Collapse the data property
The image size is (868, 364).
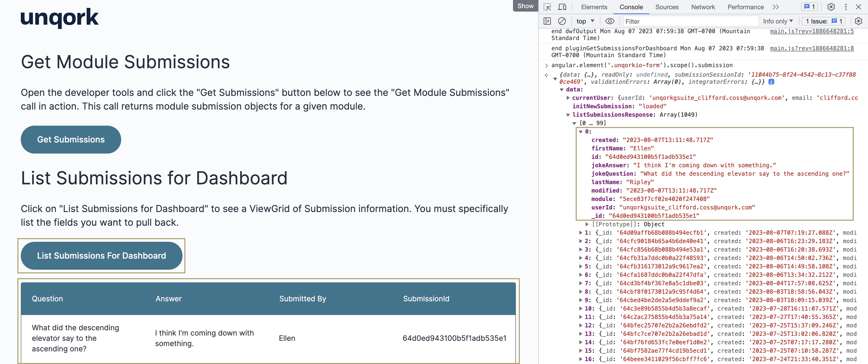pos(562,90)
